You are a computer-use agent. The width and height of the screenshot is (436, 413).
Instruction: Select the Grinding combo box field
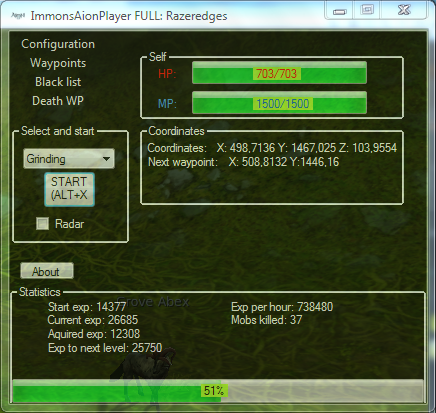pyautogui.click(x=69, y=159)
